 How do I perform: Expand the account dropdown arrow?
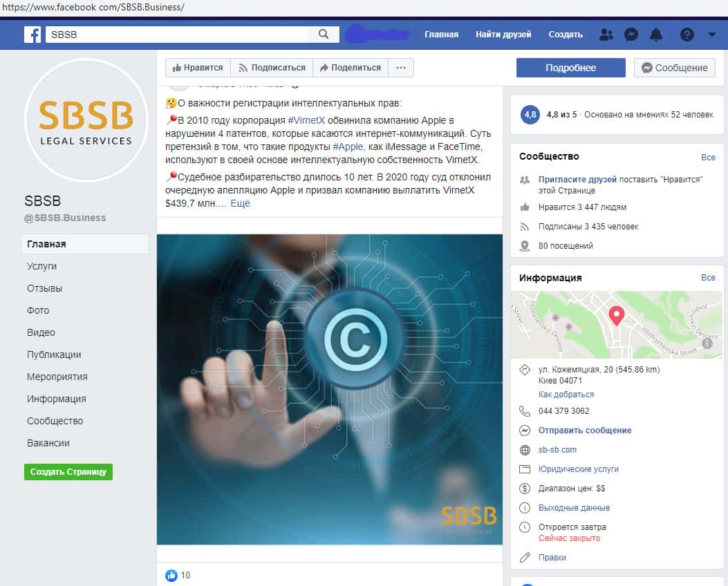pos(711,35)
